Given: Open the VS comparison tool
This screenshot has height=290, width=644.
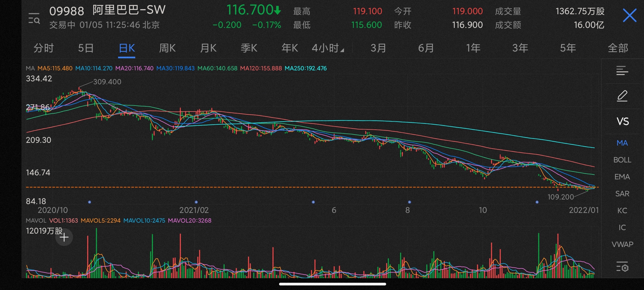Looking at the screenshot, I should (623, 121).
